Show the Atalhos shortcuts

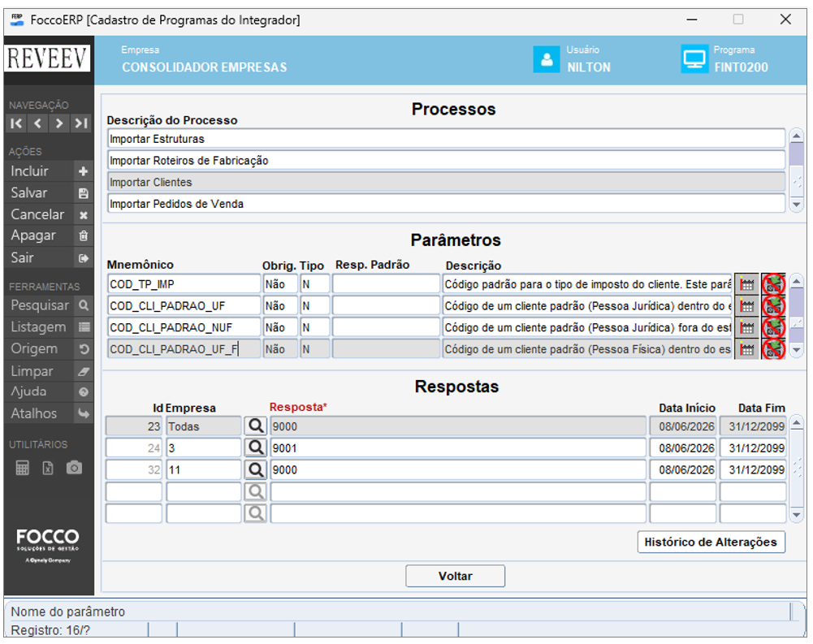(x=50, y=414)
